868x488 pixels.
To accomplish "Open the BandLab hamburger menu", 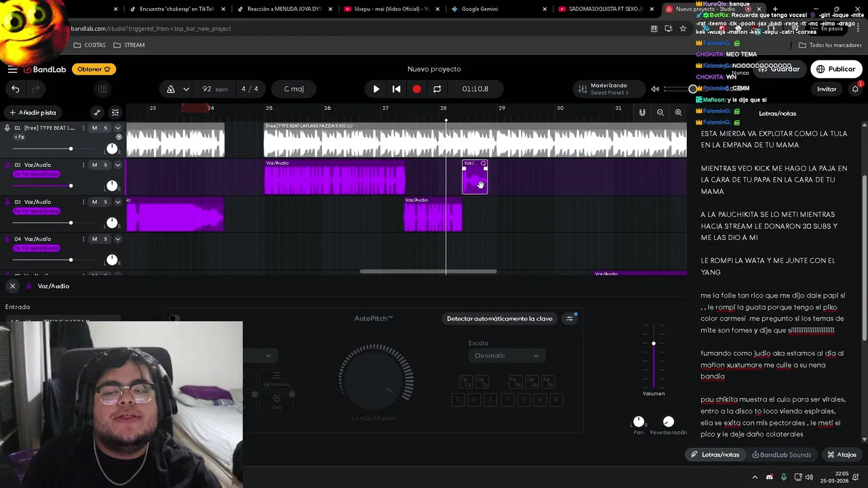I will point(12,69).
